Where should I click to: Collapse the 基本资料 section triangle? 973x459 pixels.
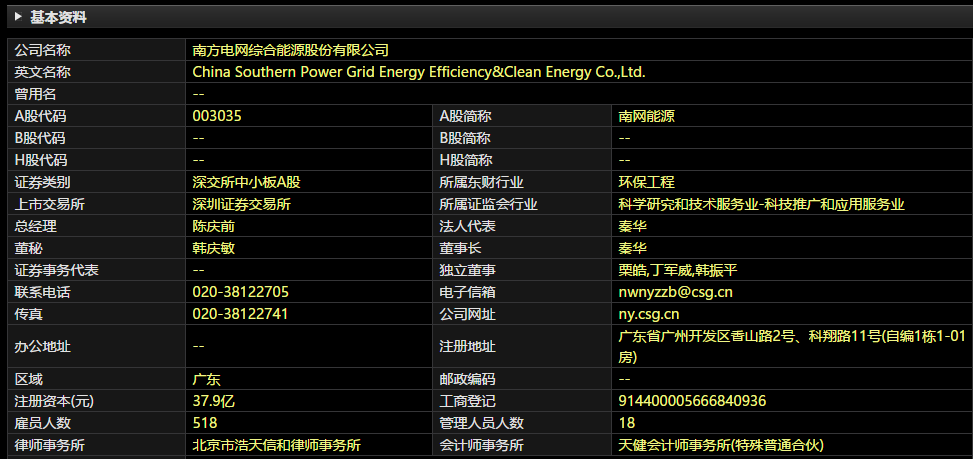(18, 17)
